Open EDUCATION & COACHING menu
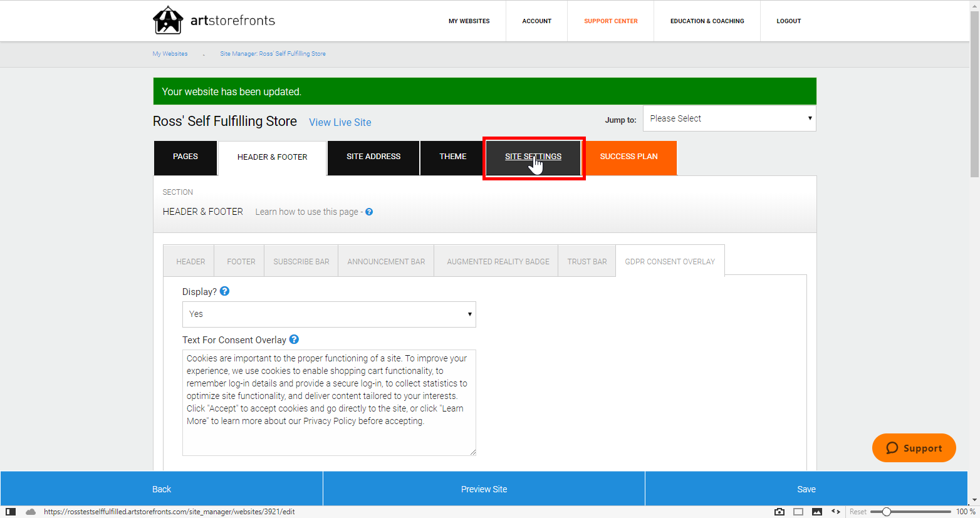Image resolution: width=980 pixels, height=518 pixels. tap(707, 21)
